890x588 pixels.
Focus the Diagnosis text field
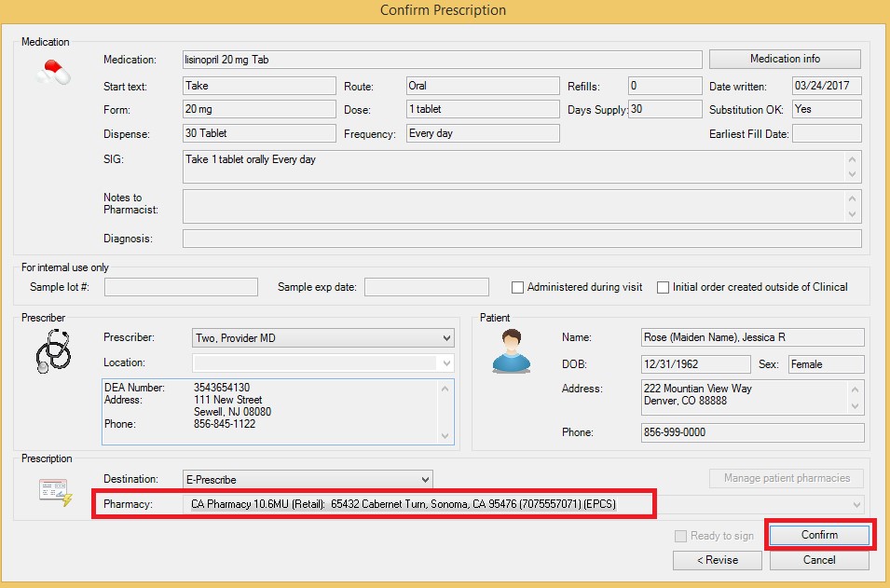click(522, 239)
